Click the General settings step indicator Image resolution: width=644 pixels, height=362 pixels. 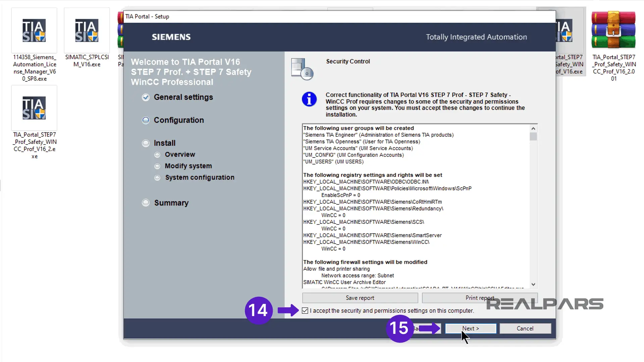146,97
